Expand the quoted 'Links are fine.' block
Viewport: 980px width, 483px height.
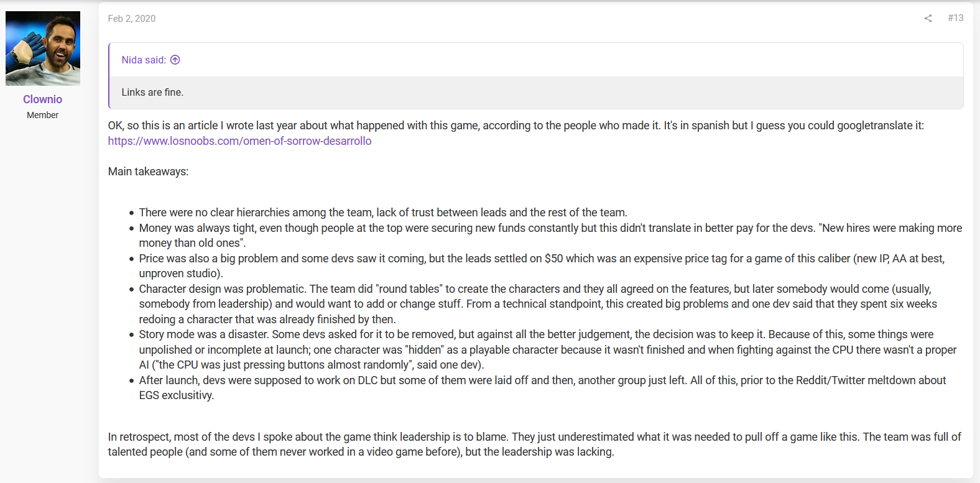click(x=537, y=92)
